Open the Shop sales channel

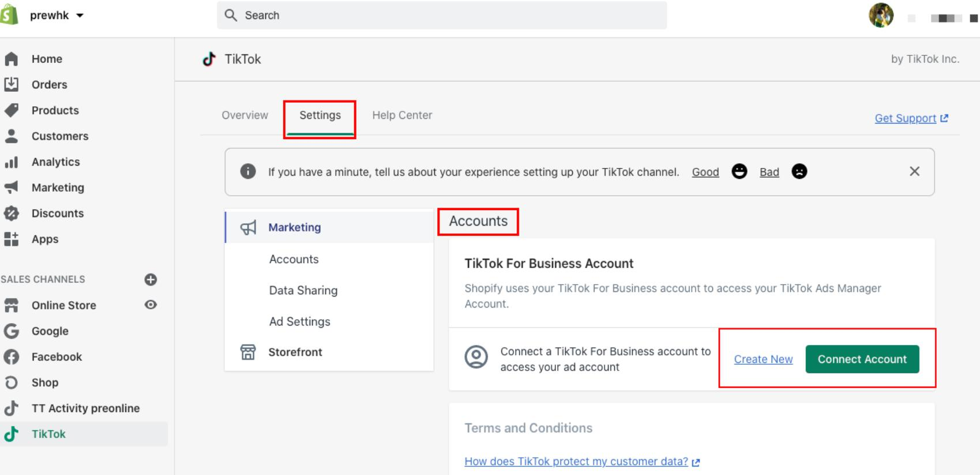pos(44,383)
